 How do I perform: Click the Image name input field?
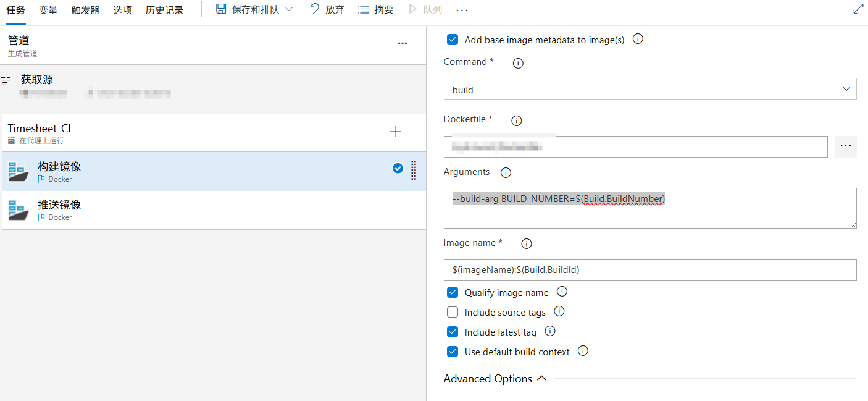[x=650, y=269]
